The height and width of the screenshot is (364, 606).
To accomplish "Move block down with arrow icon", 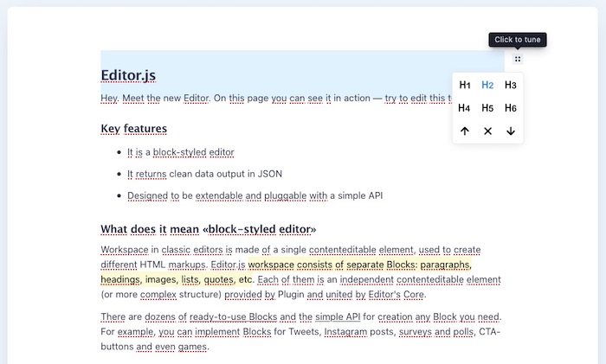I will (510, 131).
